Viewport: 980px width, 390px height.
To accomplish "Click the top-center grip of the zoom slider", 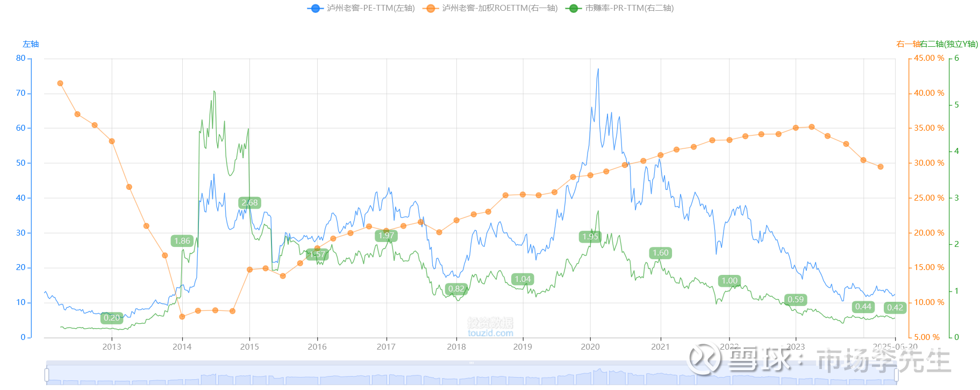I will 471,363.
